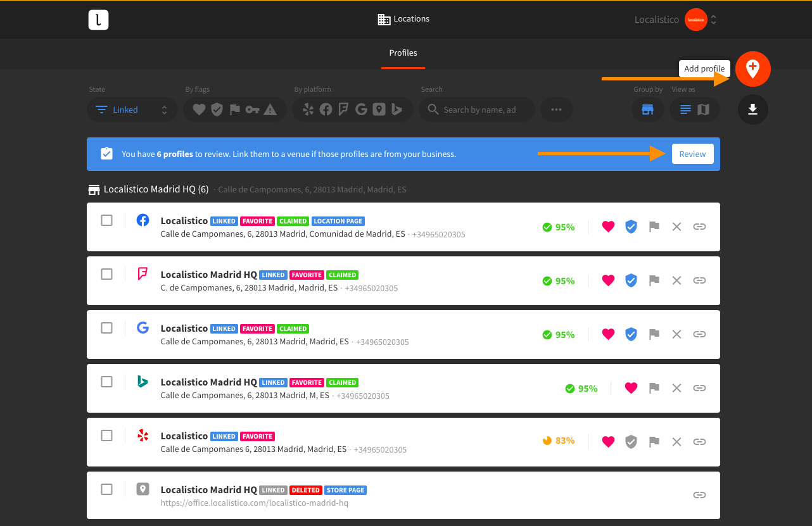The width and height of the screenshot is (812, 526).
Task: Open the Localistico account switcher
Action: (x=675, y=20)
